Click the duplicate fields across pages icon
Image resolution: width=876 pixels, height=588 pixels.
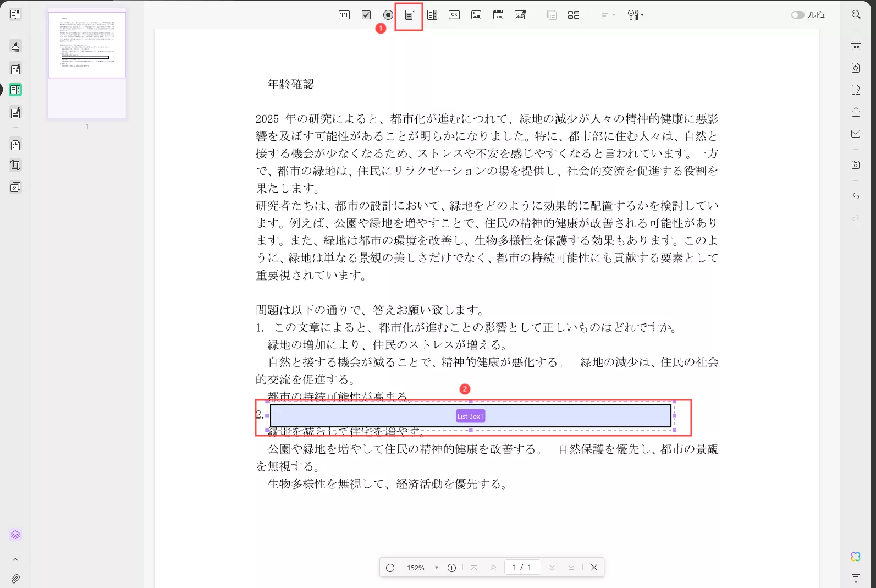[x=552, y=15]
